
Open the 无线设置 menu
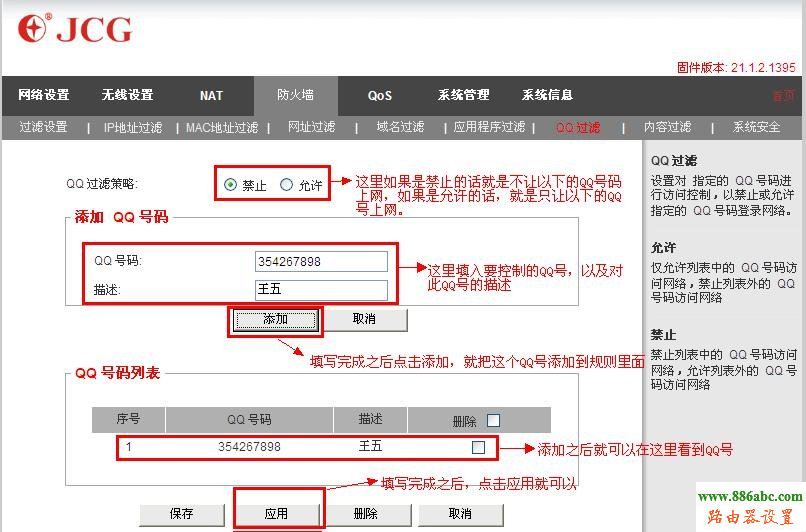click(x=127, y=95)
